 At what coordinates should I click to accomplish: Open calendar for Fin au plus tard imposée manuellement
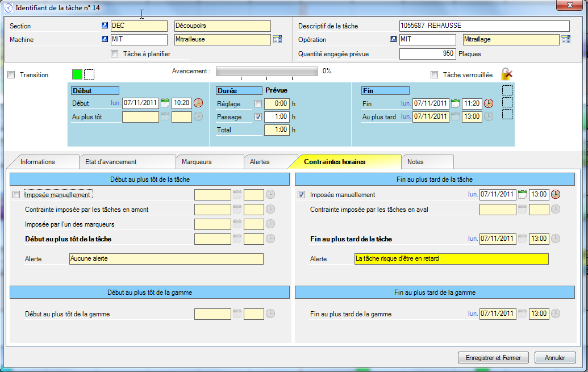pyautogui.click(x=522, y=194)
